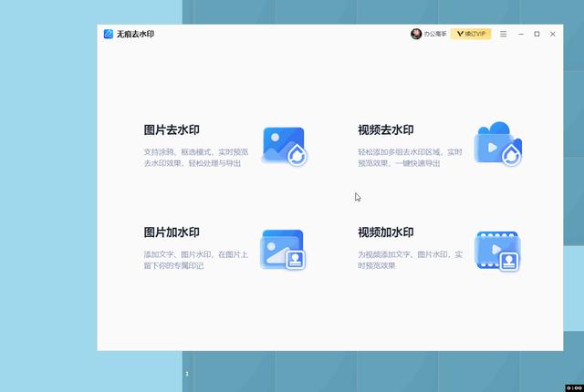This screenshot has width=584, height=392.
Task: Open the video watermark removal icon
Action: pyautogui.click(x=498, y=144)
